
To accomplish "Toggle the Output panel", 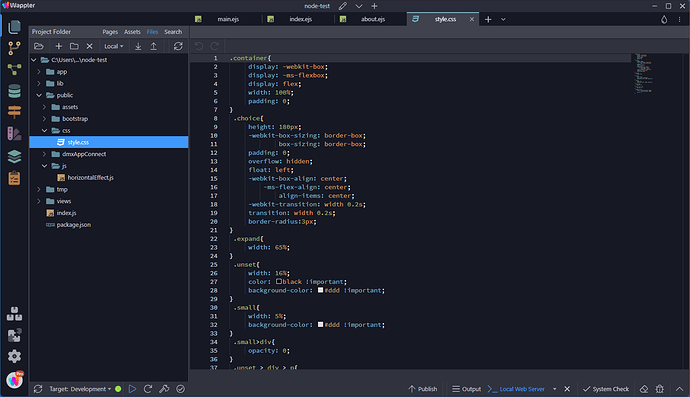I will click(466, 389).
